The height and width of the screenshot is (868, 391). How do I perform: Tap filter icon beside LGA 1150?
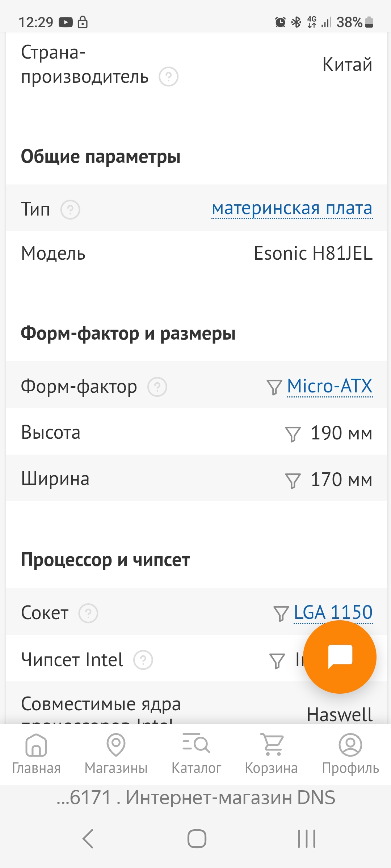point(281,613)
